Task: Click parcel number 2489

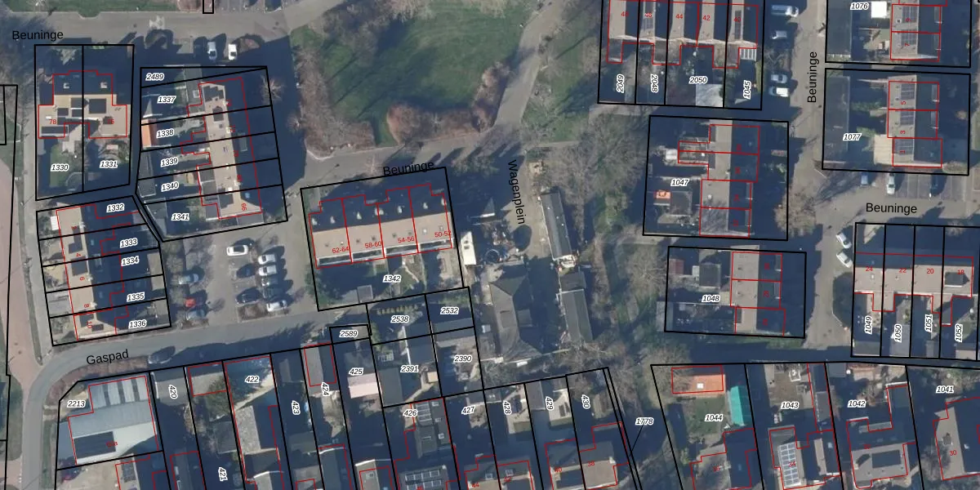Action: pos(155,77)
